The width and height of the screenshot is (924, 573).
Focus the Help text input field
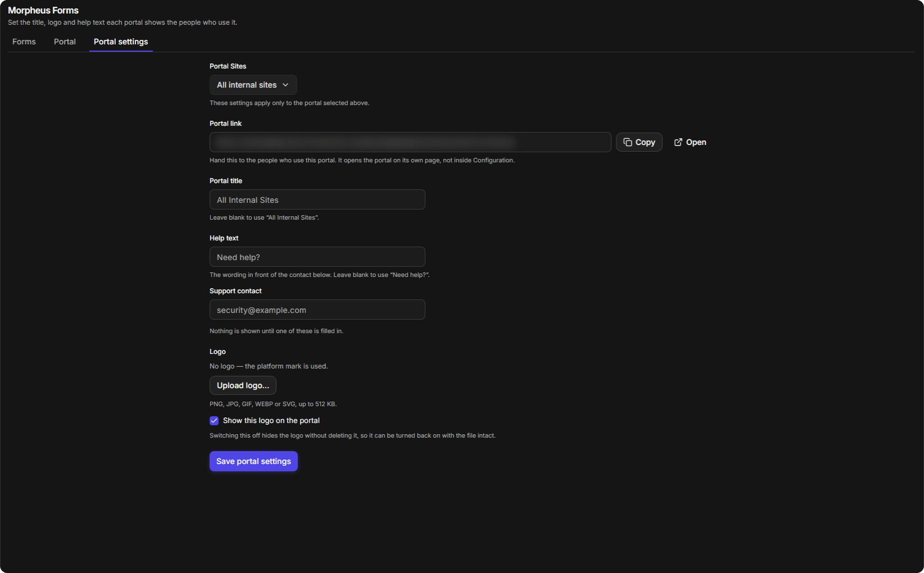pyautogui.click(x=318, y=257)
